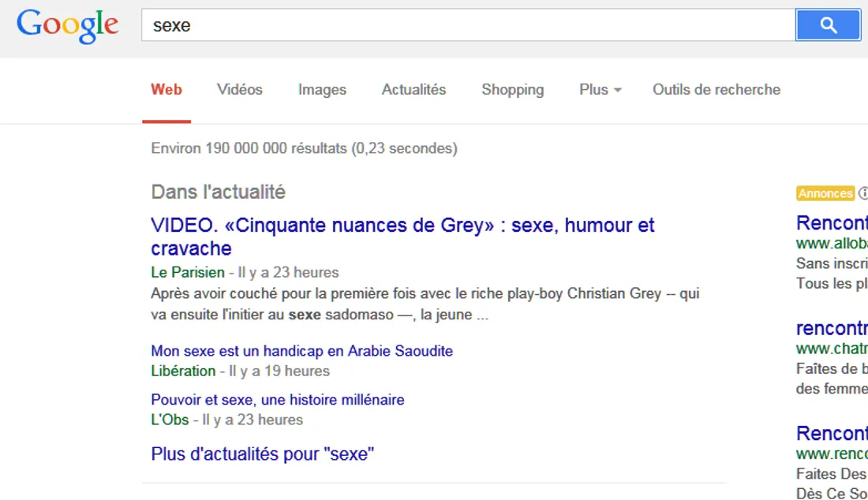
Task: Open the Shopping tab
Action: click(x=512, y=90)
